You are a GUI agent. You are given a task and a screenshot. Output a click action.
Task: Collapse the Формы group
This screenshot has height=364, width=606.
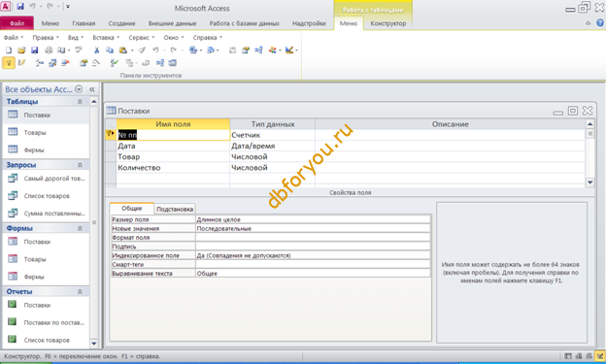click(x=80, y=228)
